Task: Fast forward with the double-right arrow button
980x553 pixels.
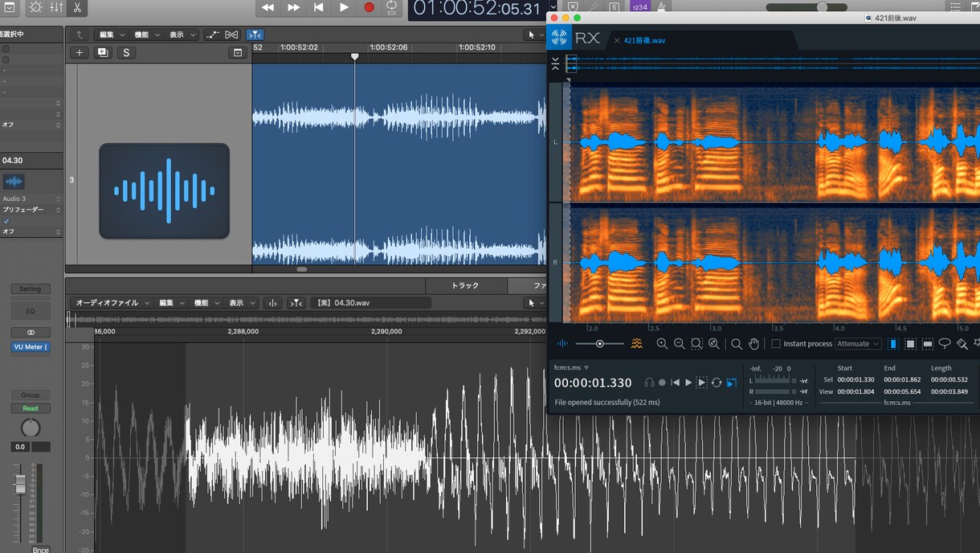Action: [293, 7]
